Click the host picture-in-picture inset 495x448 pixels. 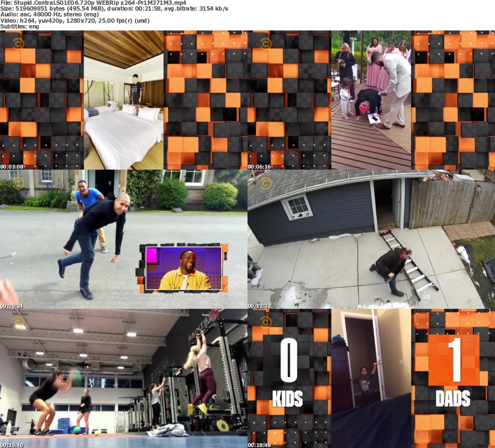click(183, 268)
